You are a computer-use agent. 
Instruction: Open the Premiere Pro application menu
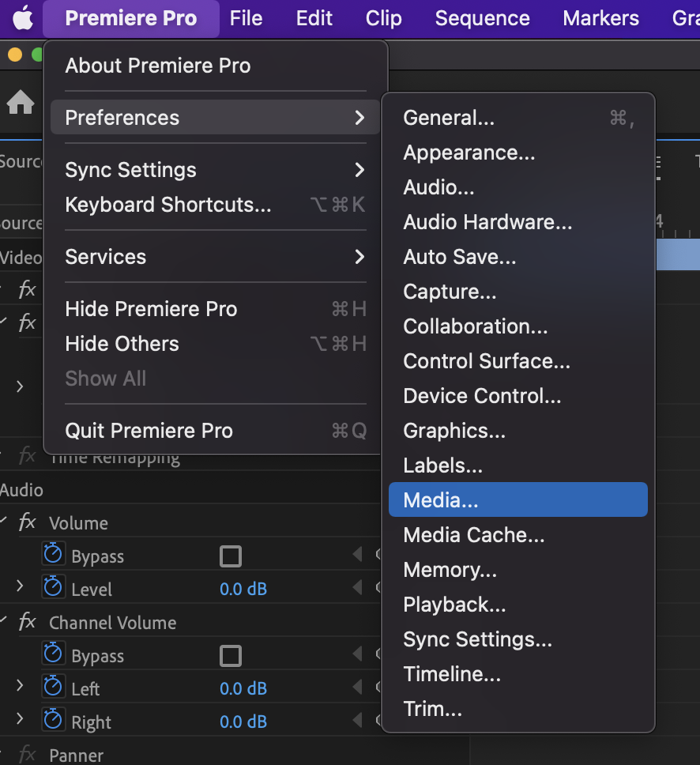click(131, 18)
